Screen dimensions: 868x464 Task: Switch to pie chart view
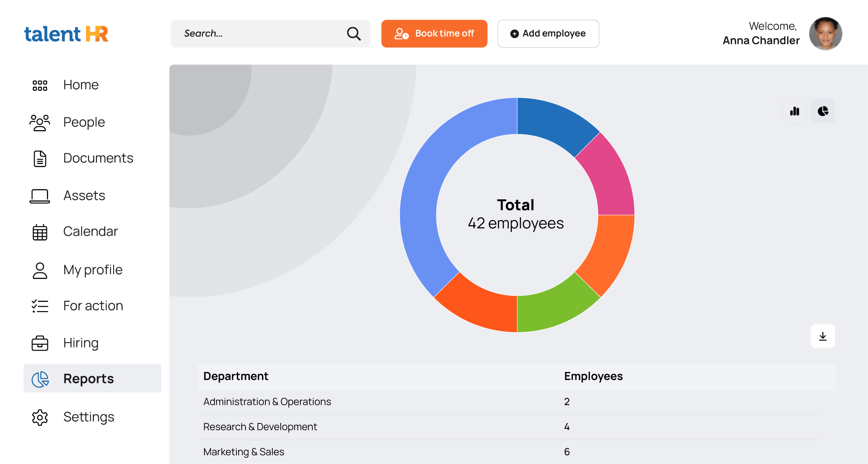click(823, 111)
